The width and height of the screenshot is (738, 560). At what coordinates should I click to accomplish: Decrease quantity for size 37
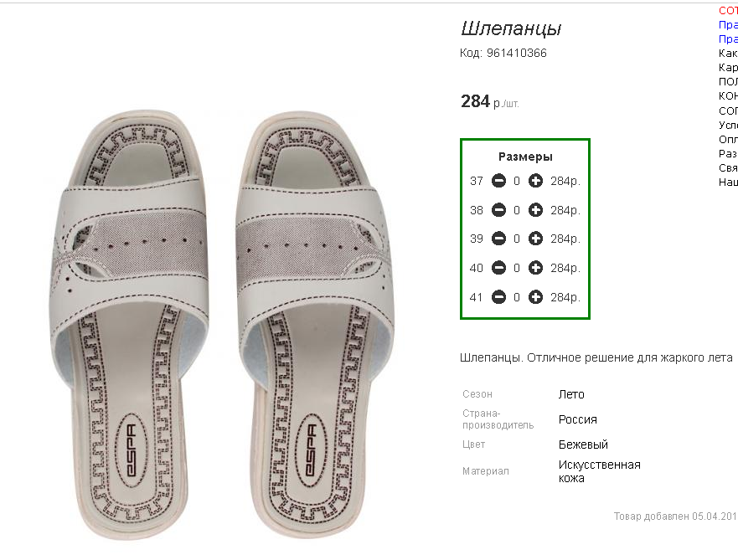(498, 181)
